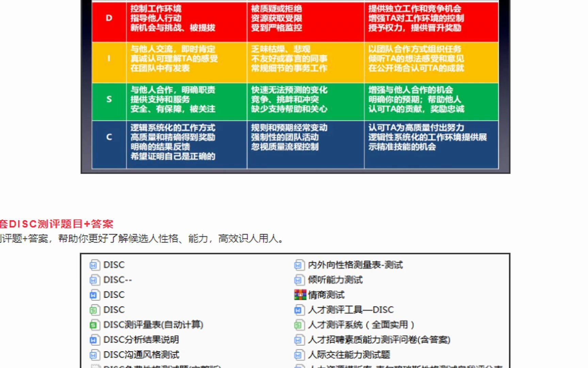588x368 pixels.
Task: Click the text 控制工作环境
Action: click(156, 9)
